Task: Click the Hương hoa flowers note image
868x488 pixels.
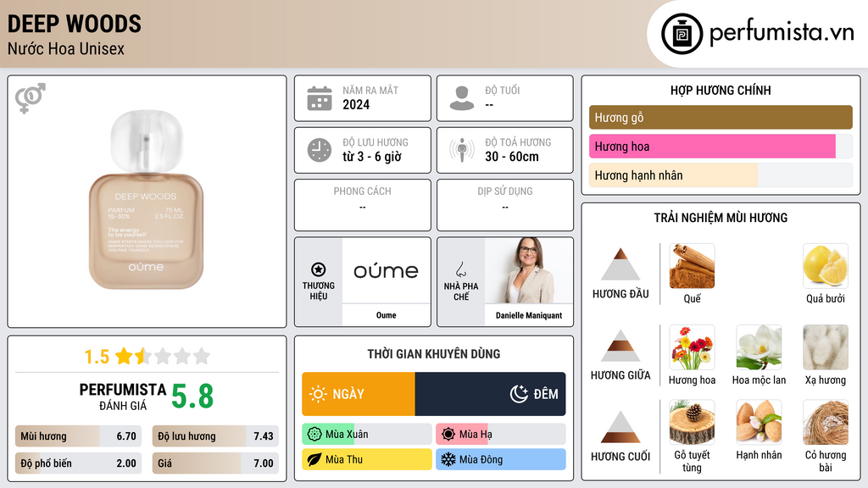Action: (x=692, y=347)
